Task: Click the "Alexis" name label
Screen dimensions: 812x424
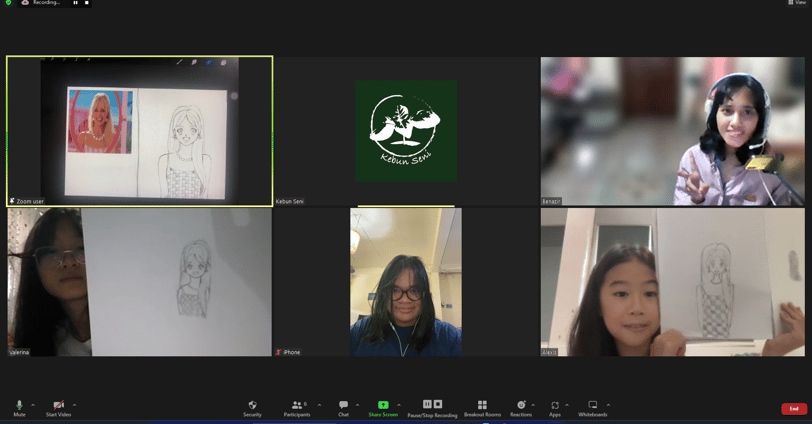Action: pyautogui.click(x=549, y=352)
